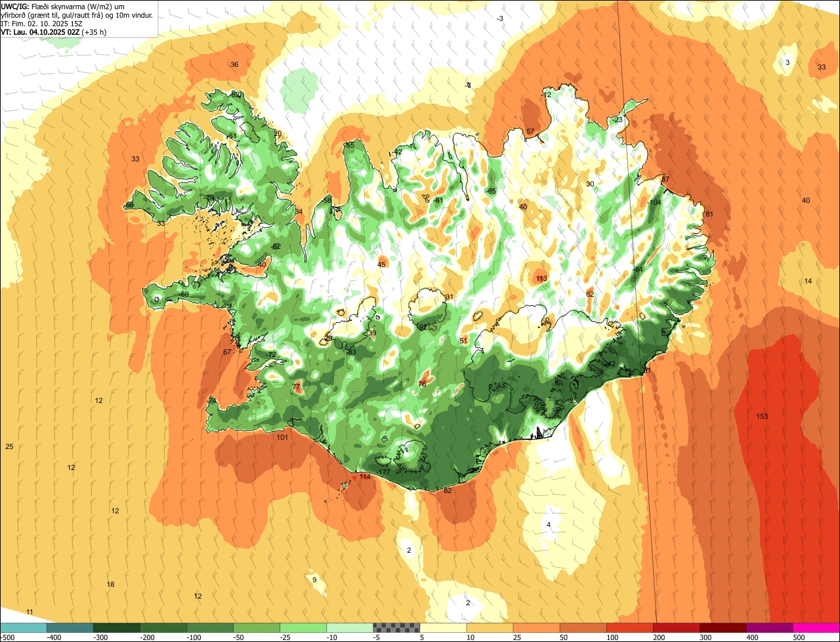Select the legend swatch between -100 and -50
The width and height of the screenshot is (840, 642).
(x=210, y=628)
